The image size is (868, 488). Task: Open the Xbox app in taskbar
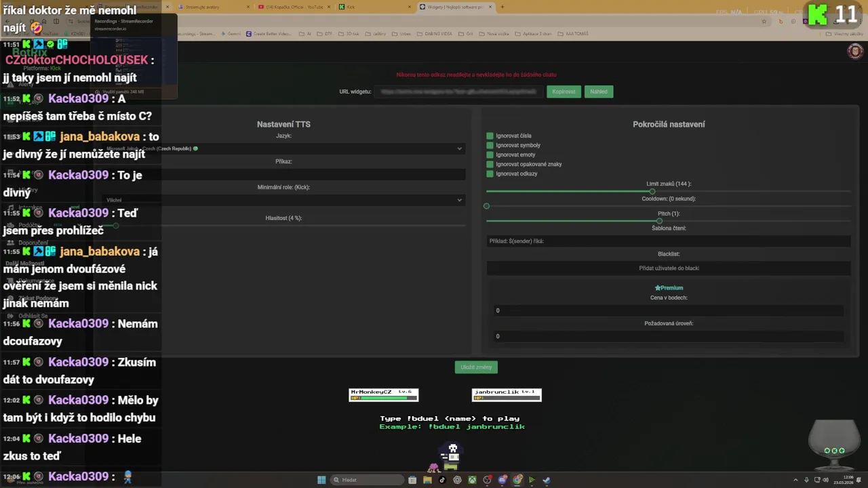(x=472, y=480)
